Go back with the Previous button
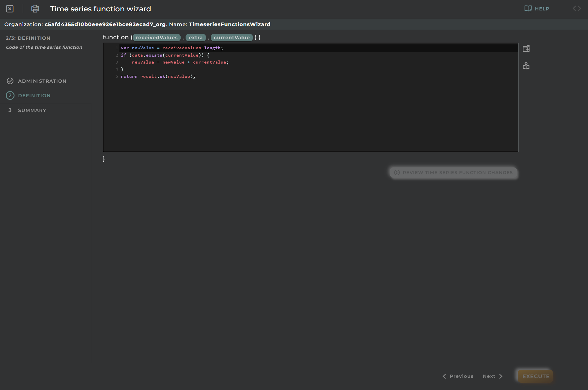Image resolution: width=588 pixels, height=390 pixels. 458,376
